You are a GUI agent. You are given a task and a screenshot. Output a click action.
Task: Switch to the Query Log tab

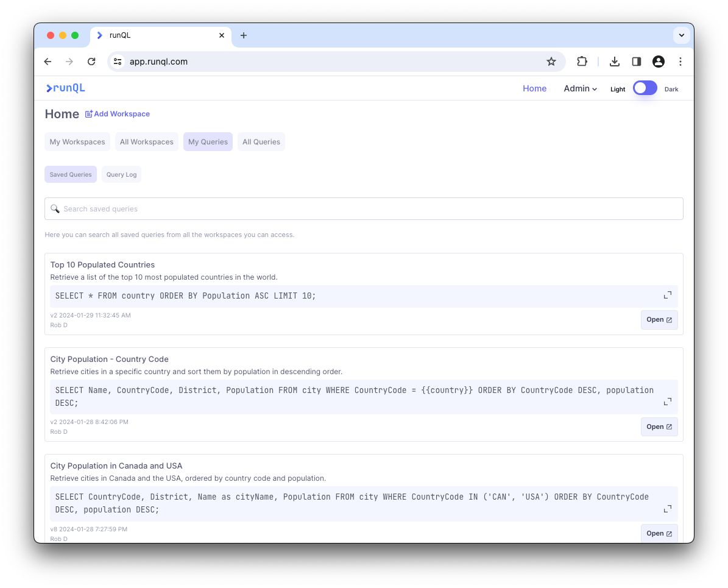(x=121, y=174)
